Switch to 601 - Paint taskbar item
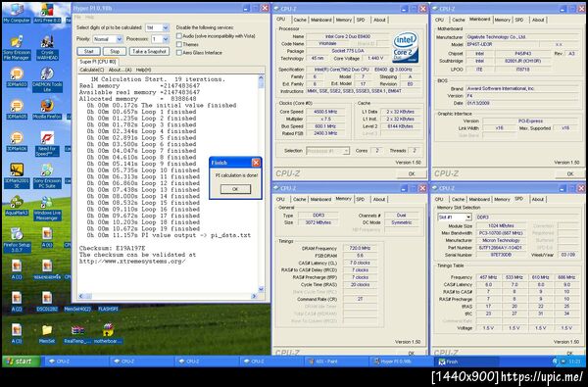The height and width of the screenshot is (387, 588). [x=336, y=362]
